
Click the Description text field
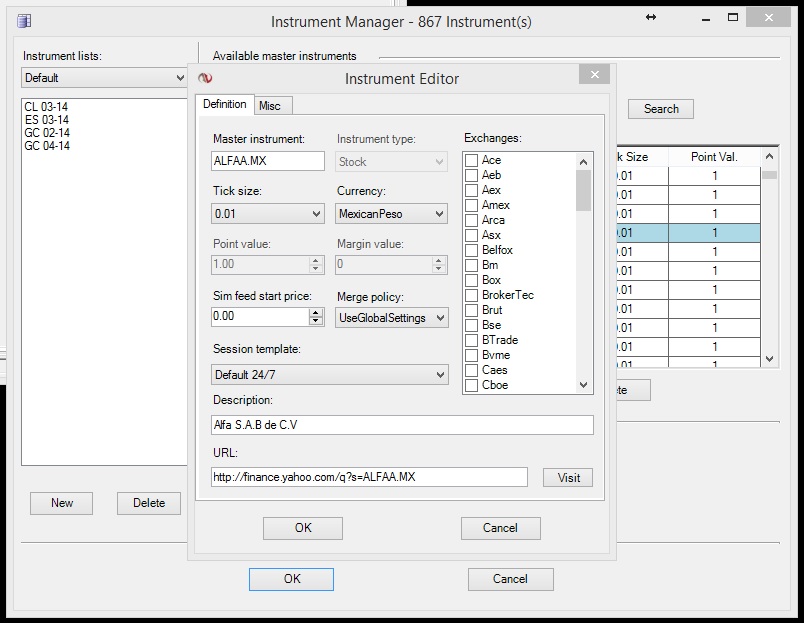402,425
